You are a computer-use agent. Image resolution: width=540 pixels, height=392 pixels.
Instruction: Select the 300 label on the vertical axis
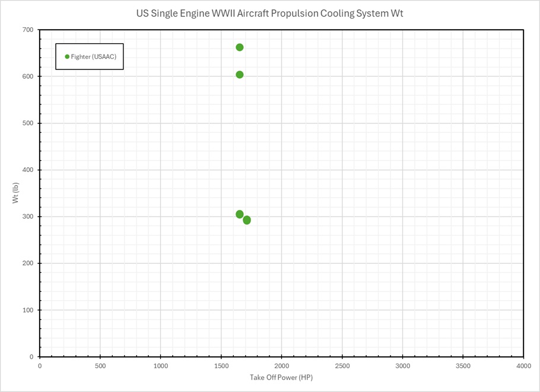click(x=28, y=216)
